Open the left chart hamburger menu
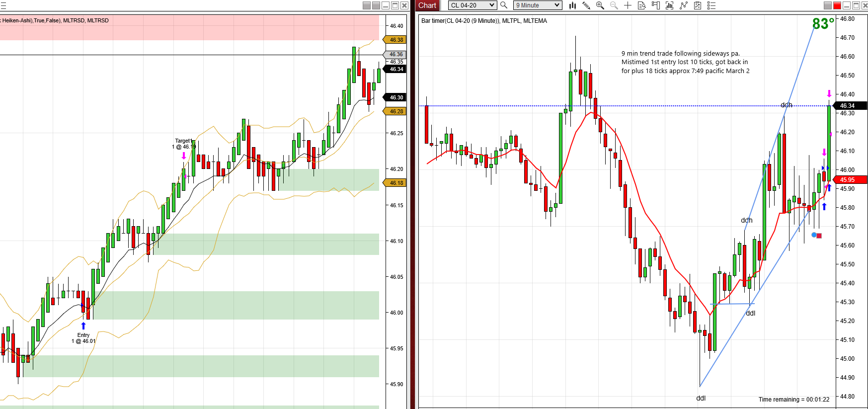Image resolution: width=868 pixels, height=409 pixels. [3, 5]
